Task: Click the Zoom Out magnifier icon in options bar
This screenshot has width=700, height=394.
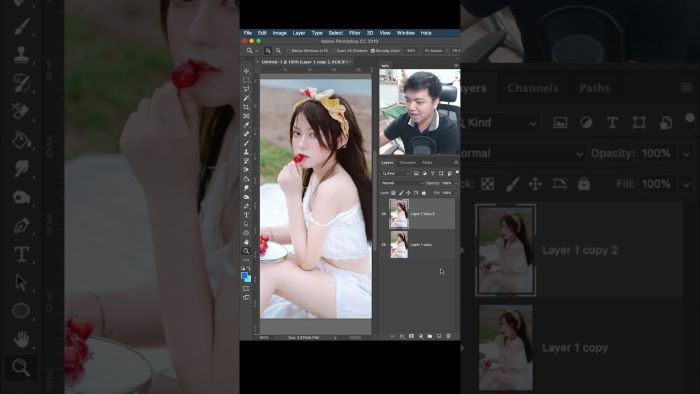Action: [279, 51]
